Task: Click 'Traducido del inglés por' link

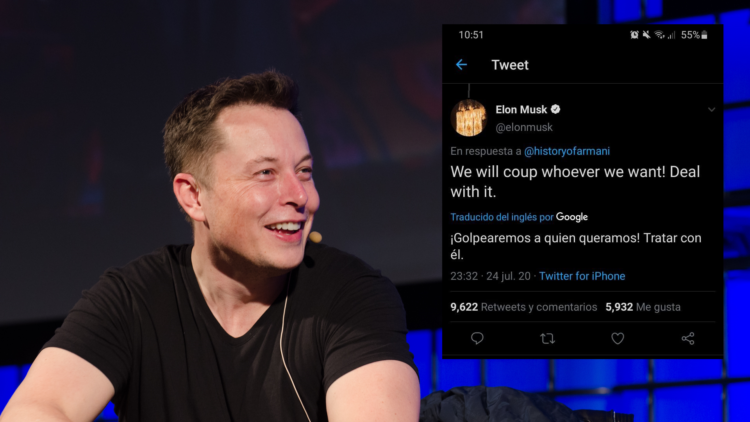Action: pyautogui.click(x=501, y=217)
